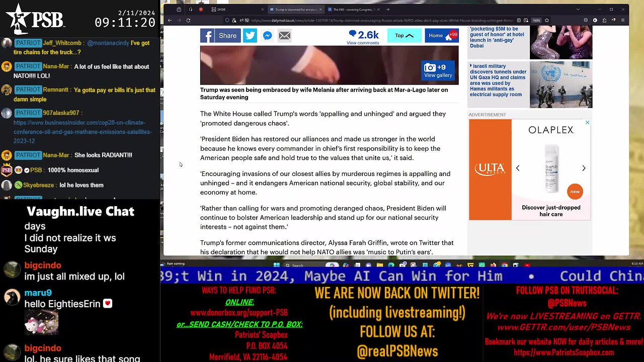Open recent browsing view icon in the tab bar
644x362 pixels.
(179, 10)
